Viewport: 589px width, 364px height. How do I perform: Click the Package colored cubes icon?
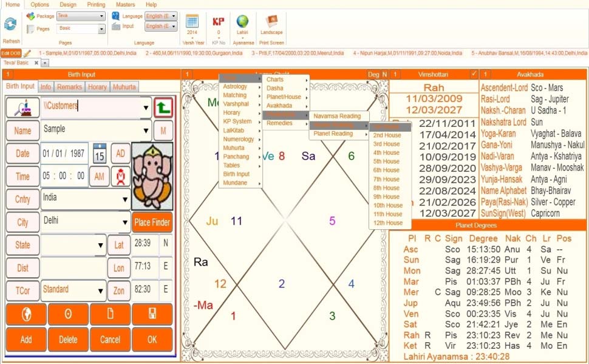pyautogui.click(x=30, y=16)
